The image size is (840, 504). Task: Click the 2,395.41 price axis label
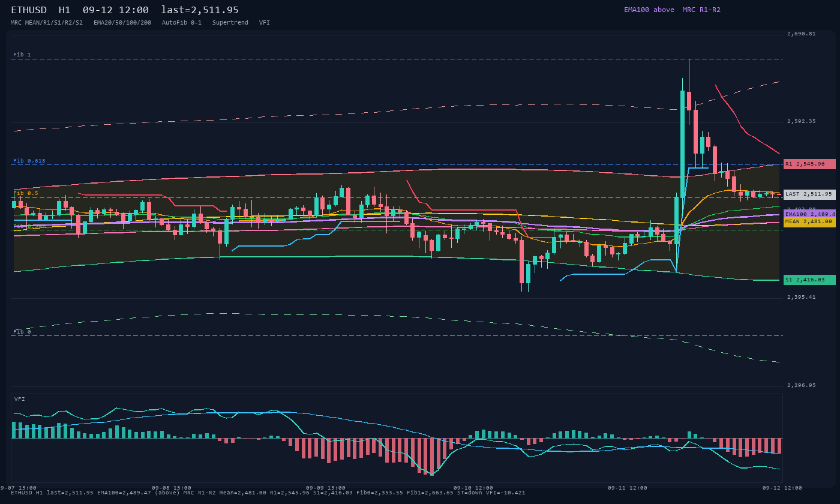[801, 297]
